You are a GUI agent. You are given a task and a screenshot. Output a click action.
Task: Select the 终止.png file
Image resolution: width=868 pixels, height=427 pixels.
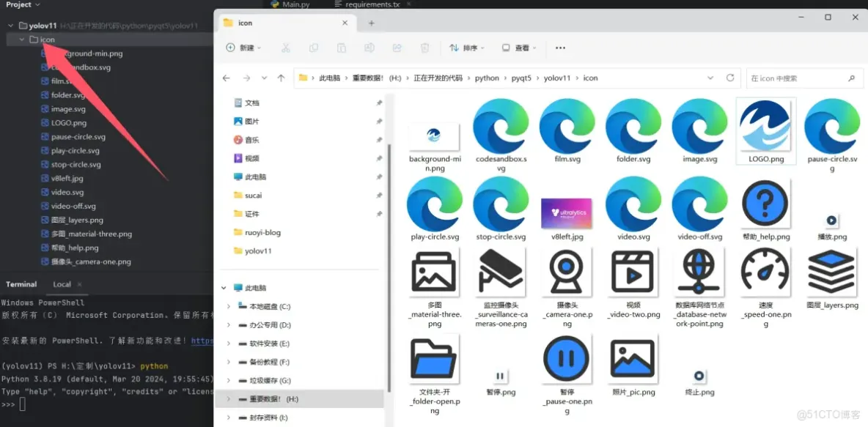699,376
